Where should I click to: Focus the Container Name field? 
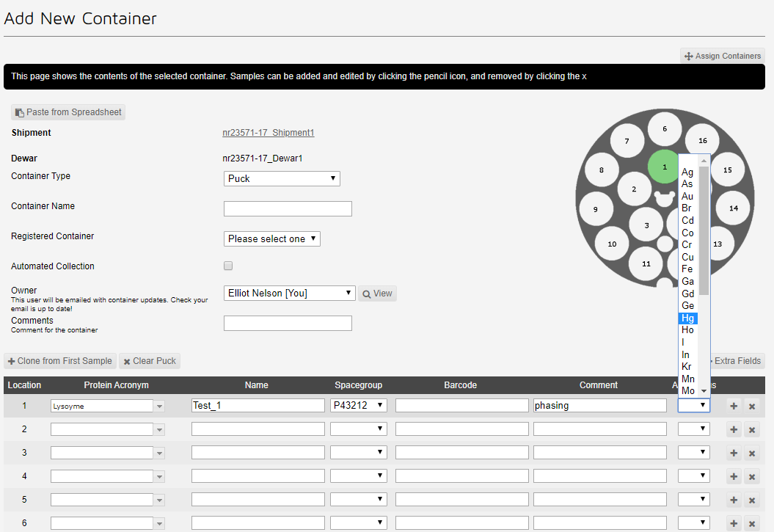coord(288,208)
